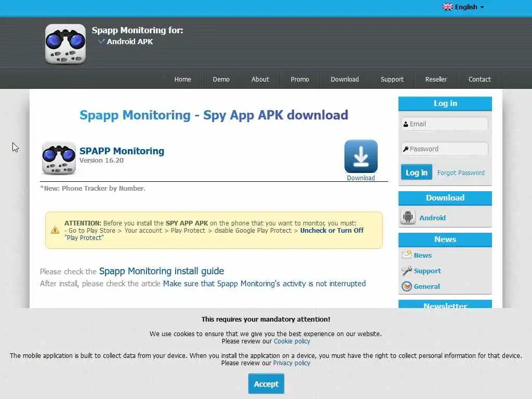Viewport: 532px width, 399px height.
Task: Click the binoculars logo in the header
Action: [65, 44]
